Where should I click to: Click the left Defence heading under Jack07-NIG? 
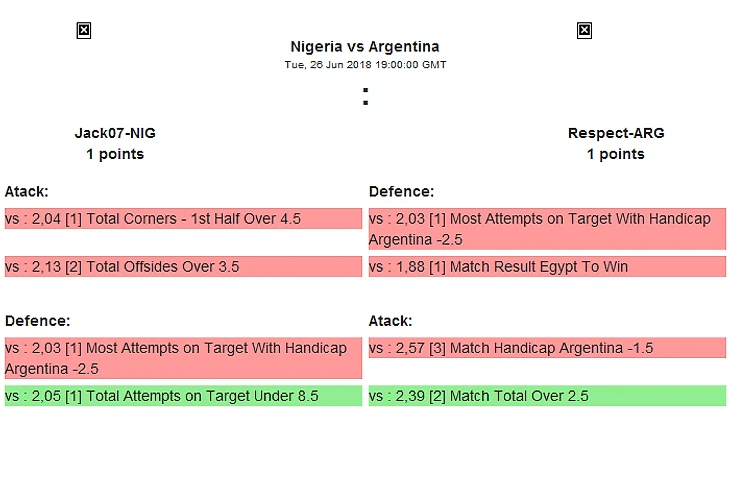tap(37, 321)
